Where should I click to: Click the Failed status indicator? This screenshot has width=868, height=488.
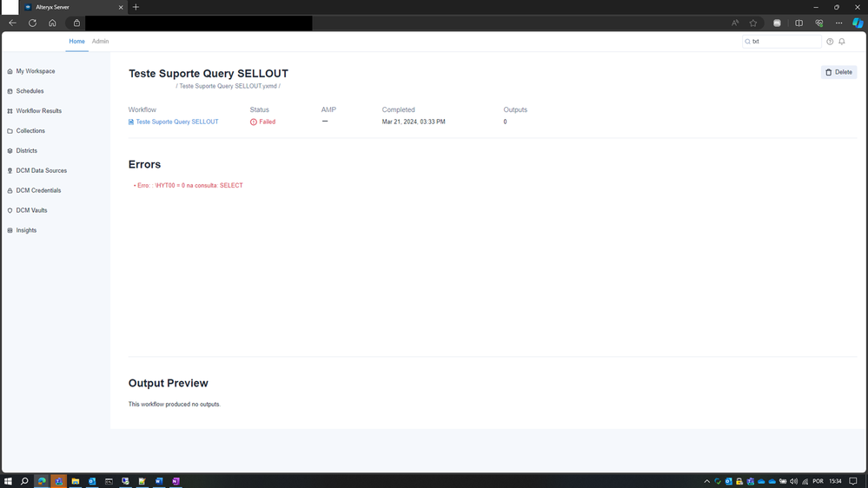pos(262,122)
